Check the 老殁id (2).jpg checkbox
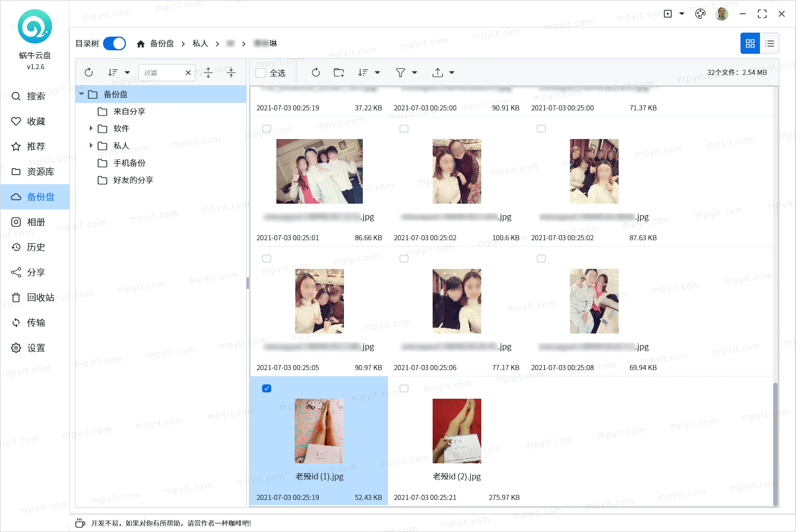 (x=404, y=388)
